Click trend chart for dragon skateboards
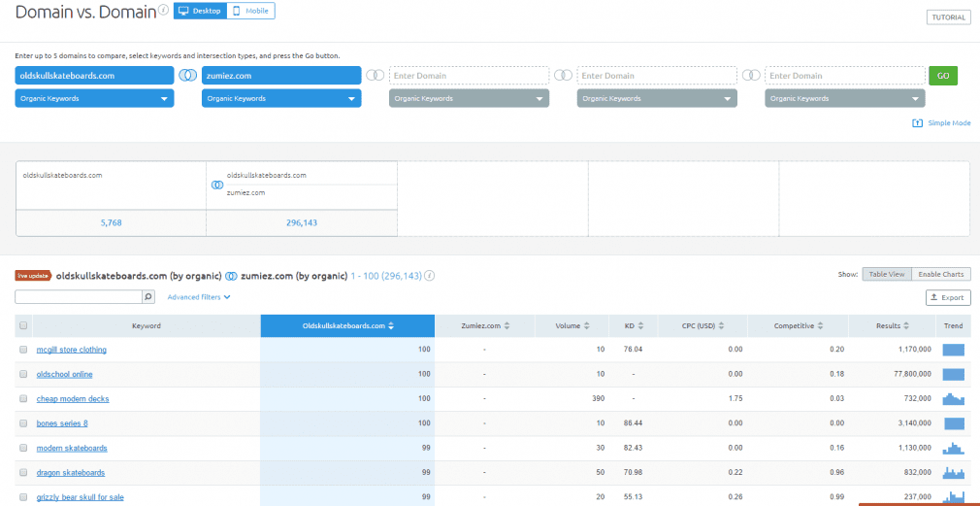 [x=954, y=472]
